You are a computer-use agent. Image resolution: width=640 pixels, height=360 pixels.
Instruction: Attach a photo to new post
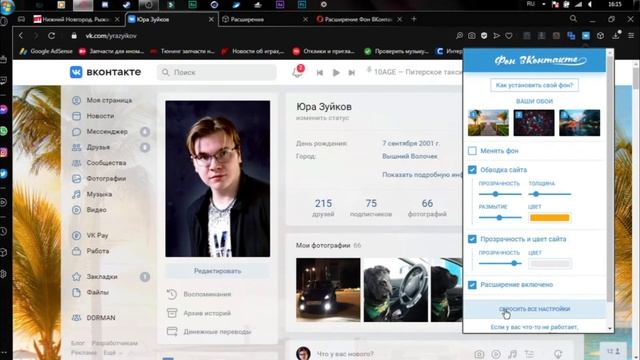click(x=479, y=354)
